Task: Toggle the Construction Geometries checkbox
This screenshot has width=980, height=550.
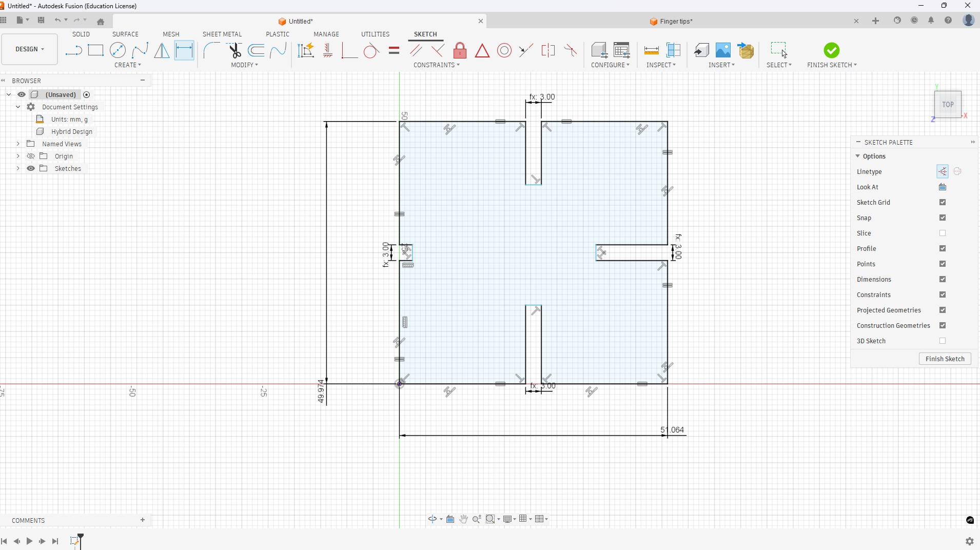Action: click(943, 326)
